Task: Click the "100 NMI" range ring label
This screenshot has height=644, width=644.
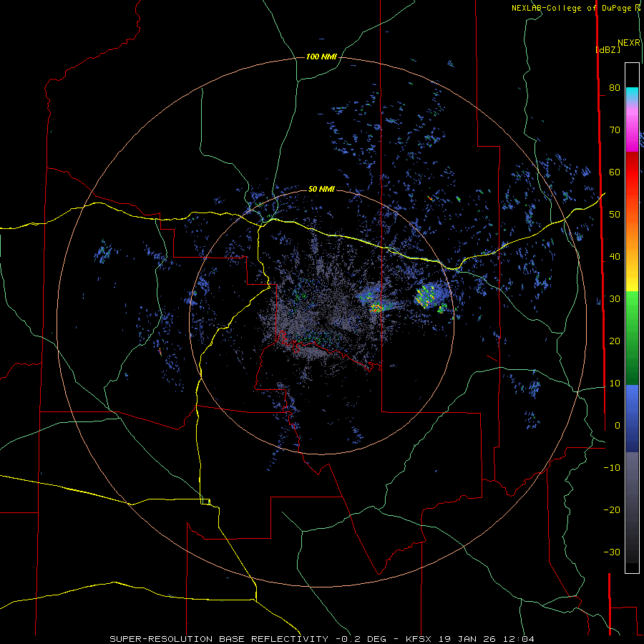Action: (321, 57)
